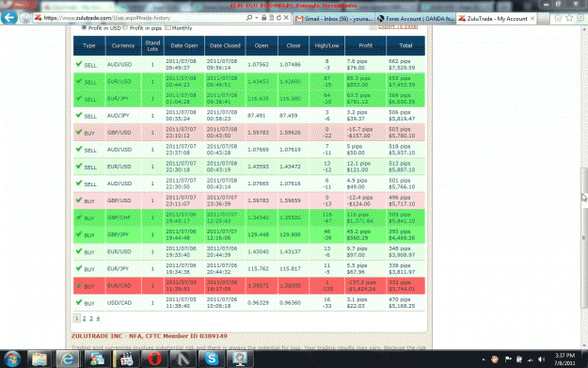This screenshot has width=588, height=368.
Task: Select the Profit in pips radio button
Action: click(126, 27)
